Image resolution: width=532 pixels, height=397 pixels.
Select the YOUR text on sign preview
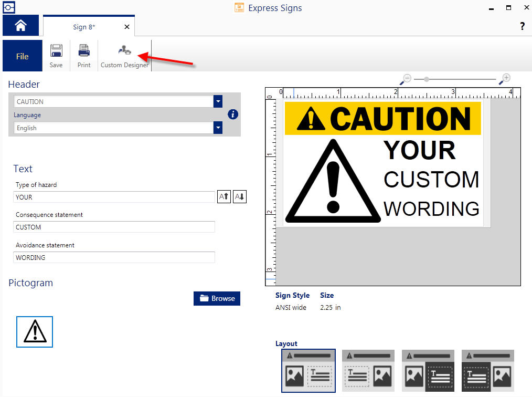pos(419,150)
